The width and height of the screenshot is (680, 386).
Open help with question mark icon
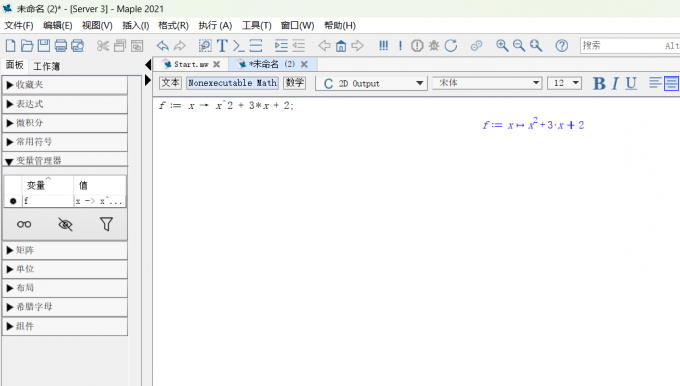coord(562,46)
